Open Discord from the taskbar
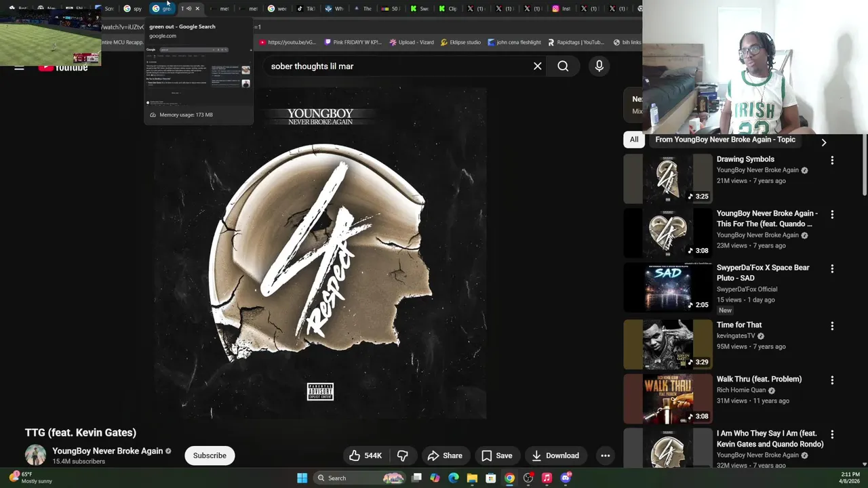The height and width of the screenshot is (488, 868). [x=566, y=478]
